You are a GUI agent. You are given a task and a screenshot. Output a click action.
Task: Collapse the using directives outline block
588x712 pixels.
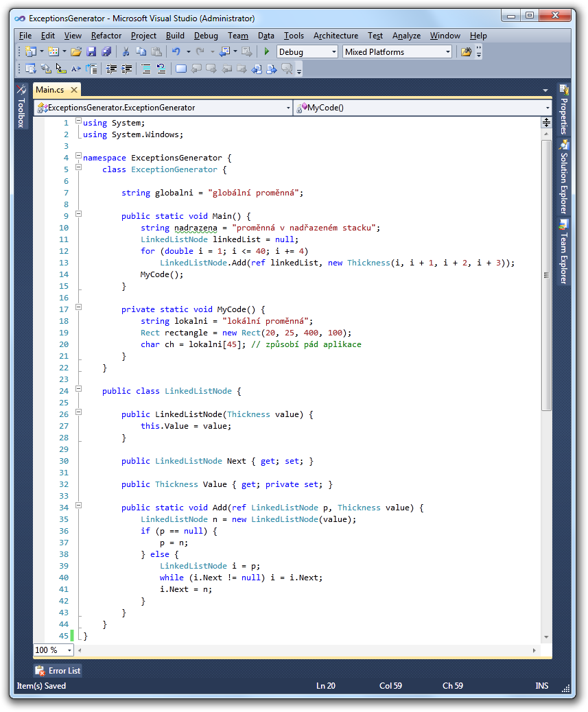[78, 121]
